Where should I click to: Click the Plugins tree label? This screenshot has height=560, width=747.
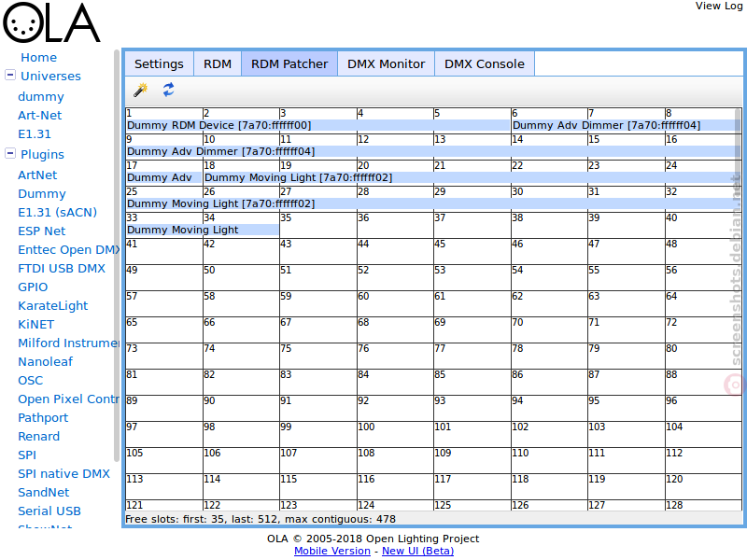coord(42,154)
